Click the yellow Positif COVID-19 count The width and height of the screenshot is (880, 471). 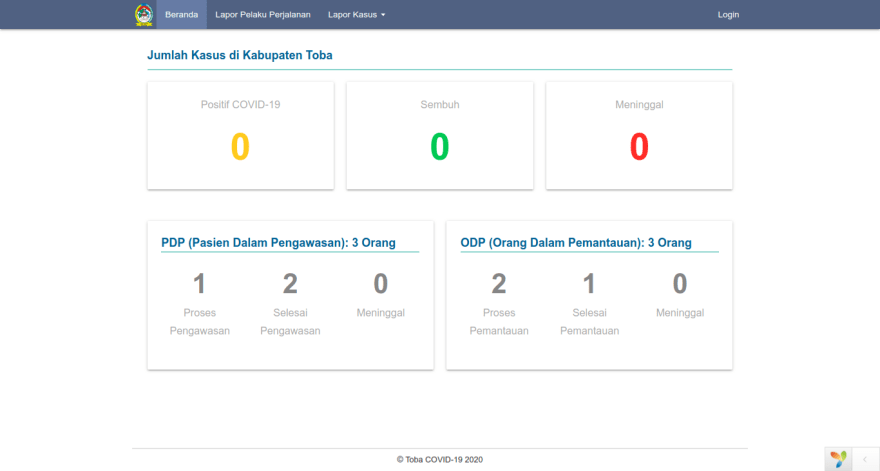pyautogui.click(x=240, y=147)
